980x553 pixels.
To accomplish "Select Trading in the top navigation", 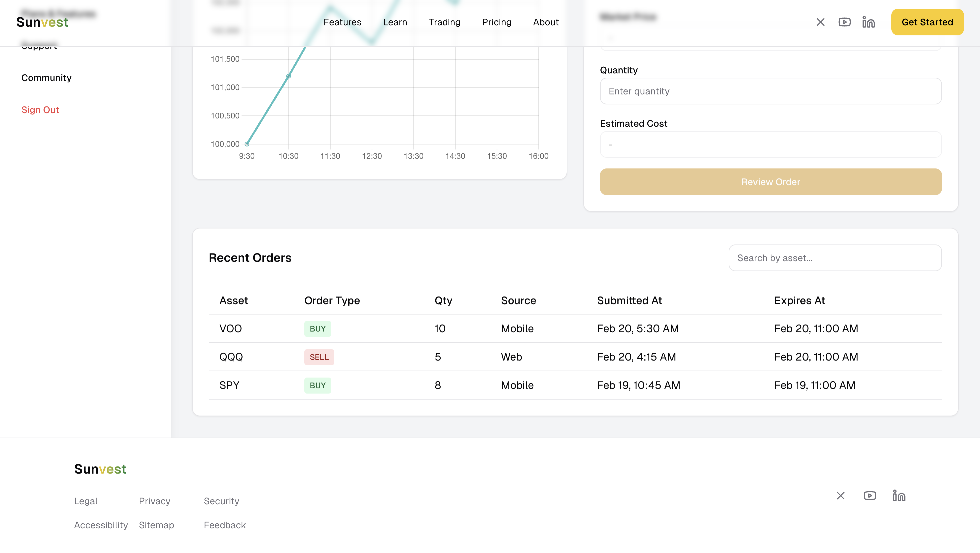I will click(x=444, y=22).
